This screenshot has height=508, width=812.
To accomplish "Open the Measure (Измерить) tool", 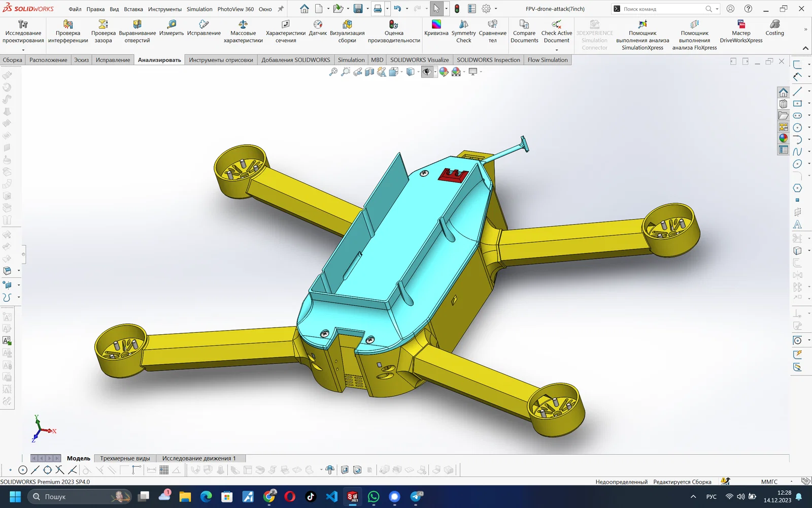I will click(172, 28).
